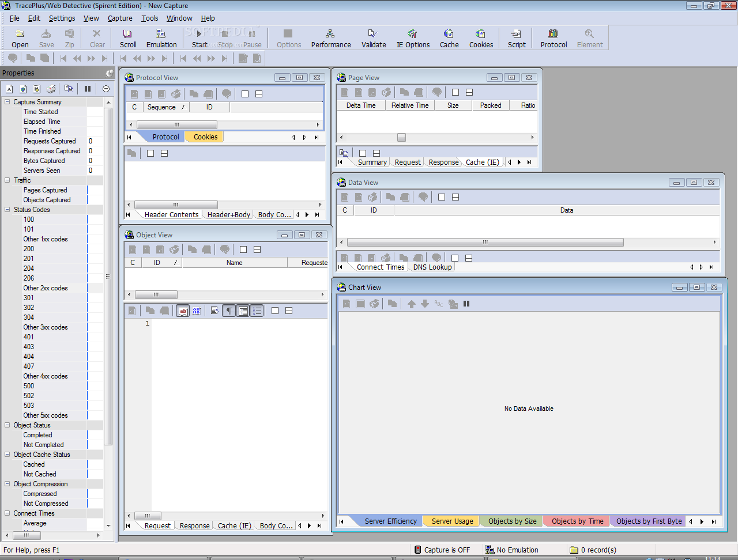
Task: Toggle the split pane box in Protocol View toolbar
Action: pos(259,94)
